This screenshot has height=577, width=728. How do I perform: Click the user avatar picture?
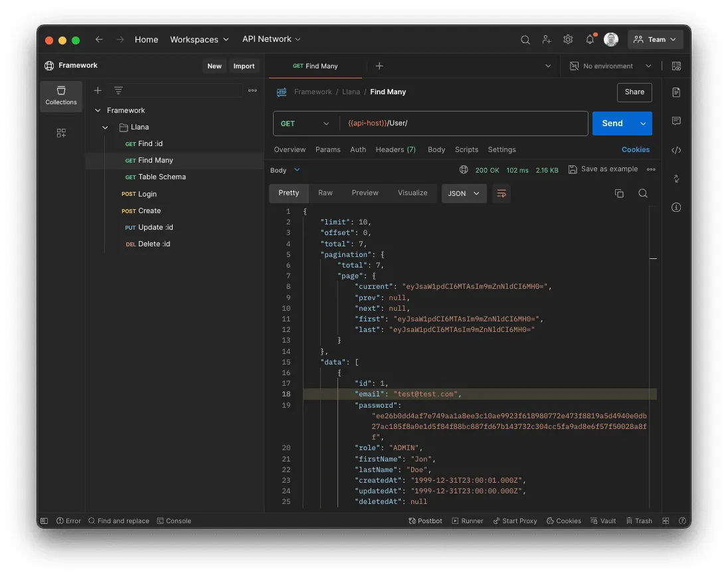tap(611, 39)
